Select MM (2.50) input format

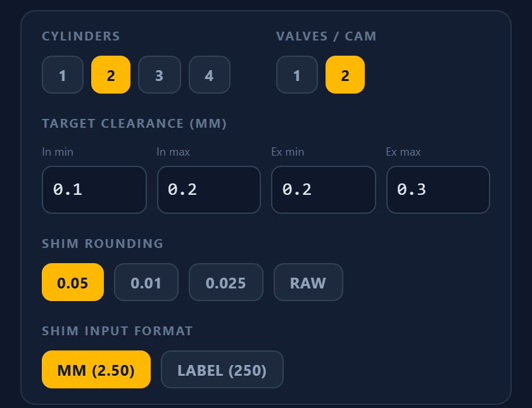coord(96,369)
